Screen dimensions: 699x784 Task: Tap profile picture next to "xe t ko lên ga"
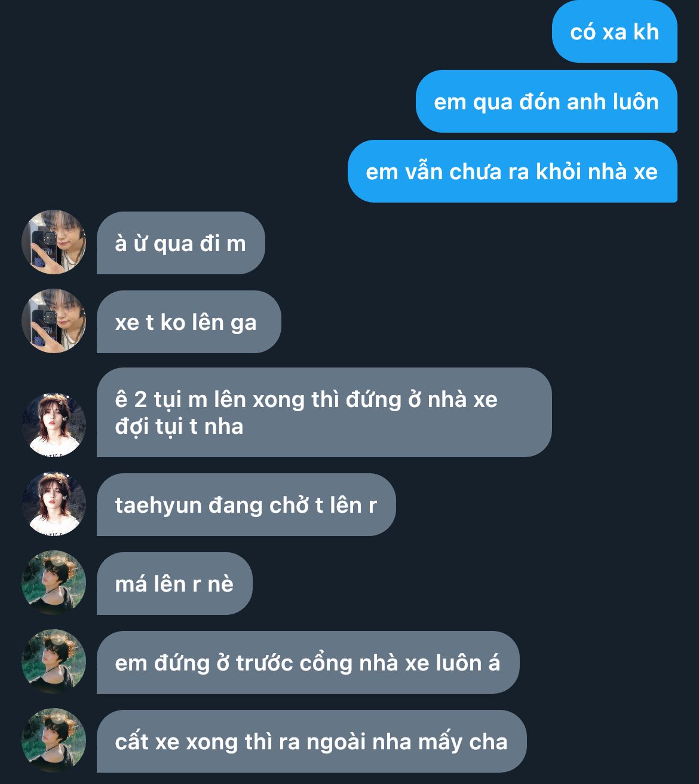(x=54, y=321)
